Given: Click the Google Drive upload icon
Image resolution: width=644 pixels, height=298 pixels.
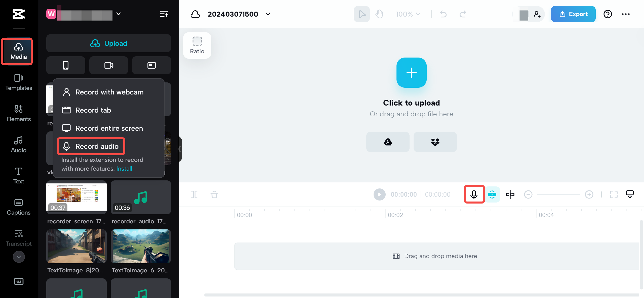Looking at the screenshot, I should pos(387,142).
